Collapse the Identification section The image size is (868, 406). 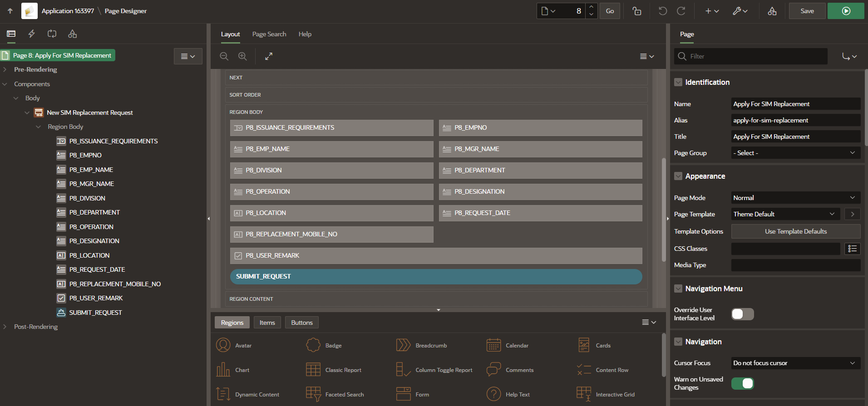(x=678, y=82)
